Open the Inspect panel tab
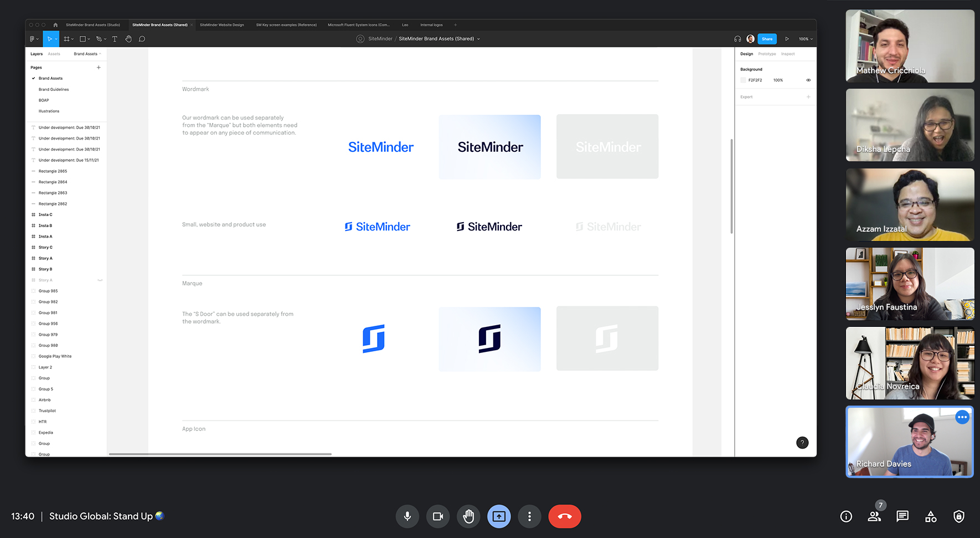The width and height of the screenshot is (980, 538). coord(788,54)
